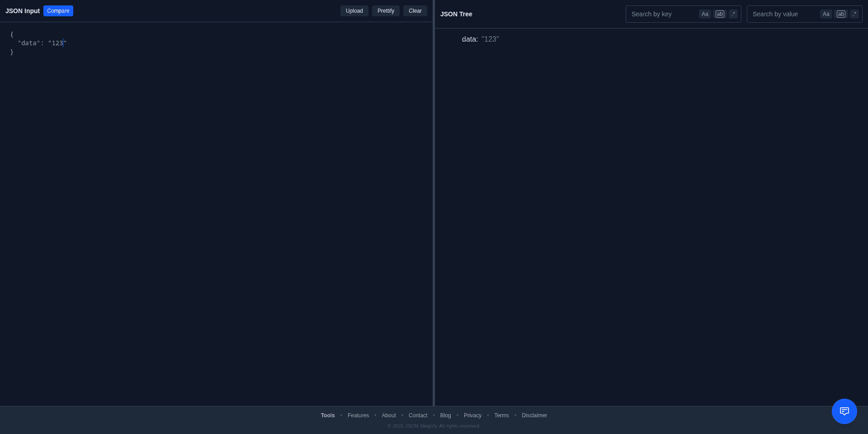The height and width of the screenshot is (434, 868).
Task: Clear the JSON input
Action: point(415,11)
